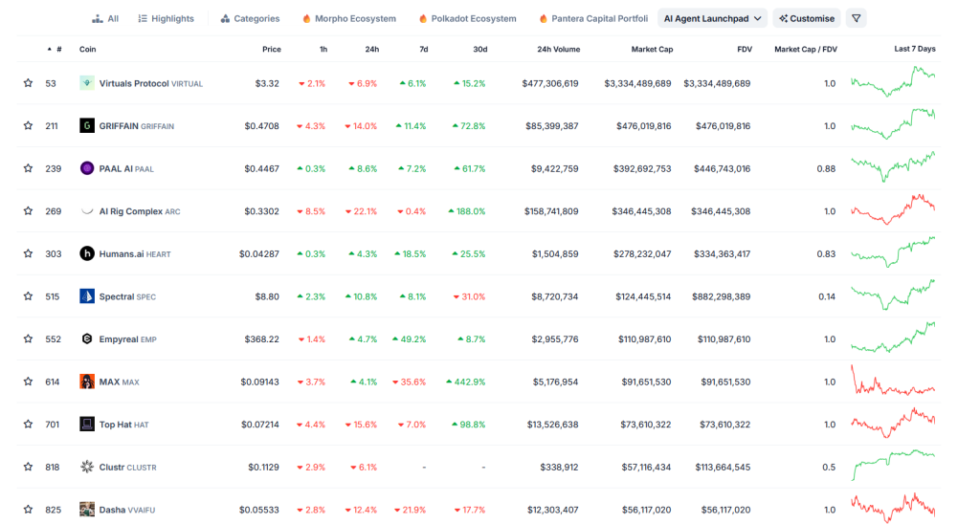Click the Virtuals Protocol coin logo
This screenshot has height=524, width=980.
87,83
